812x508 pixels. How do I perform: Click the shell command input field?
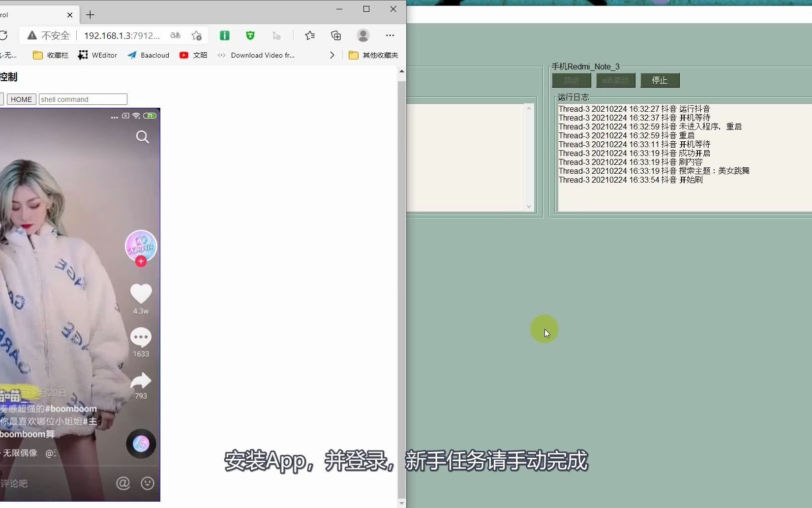tap(83, 99)
